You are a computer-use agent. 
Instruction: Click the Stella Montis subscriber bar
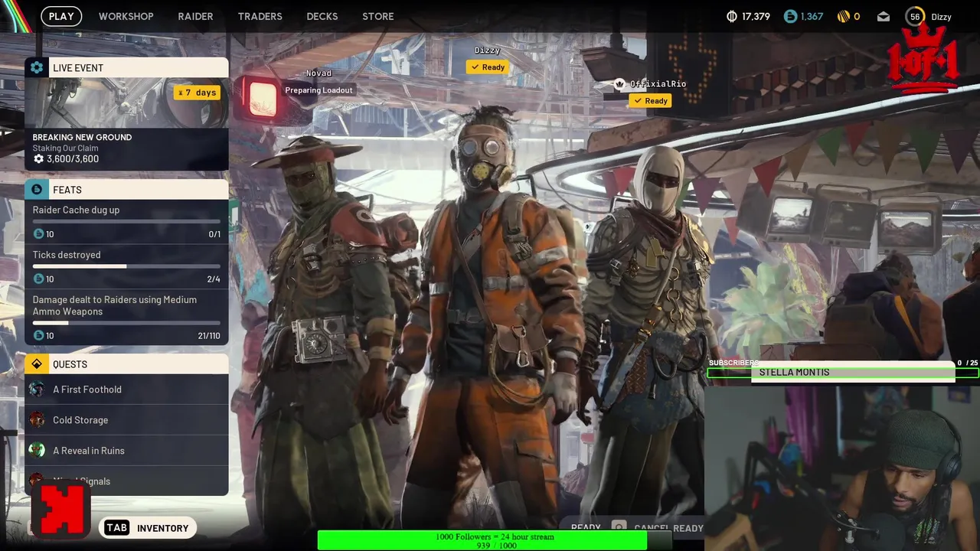click(842, 373)
